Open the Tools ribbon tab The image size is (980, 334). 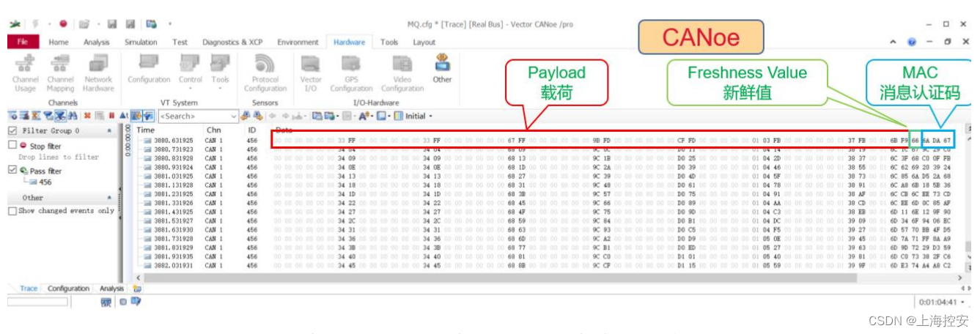point(389,42)
